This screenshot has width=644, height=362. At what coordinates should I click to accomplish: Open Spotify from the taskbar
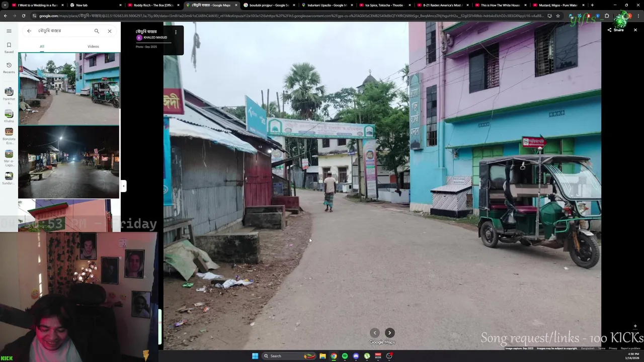(345, 356)
